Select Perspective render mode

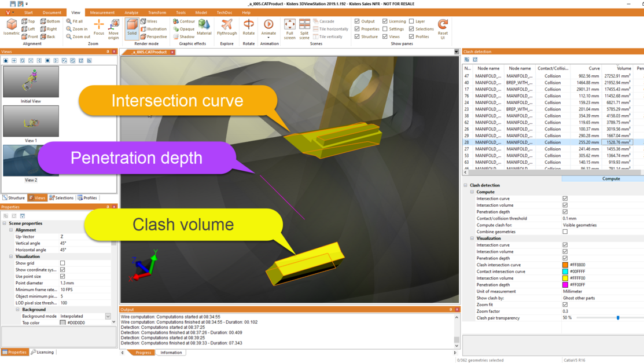153,36
